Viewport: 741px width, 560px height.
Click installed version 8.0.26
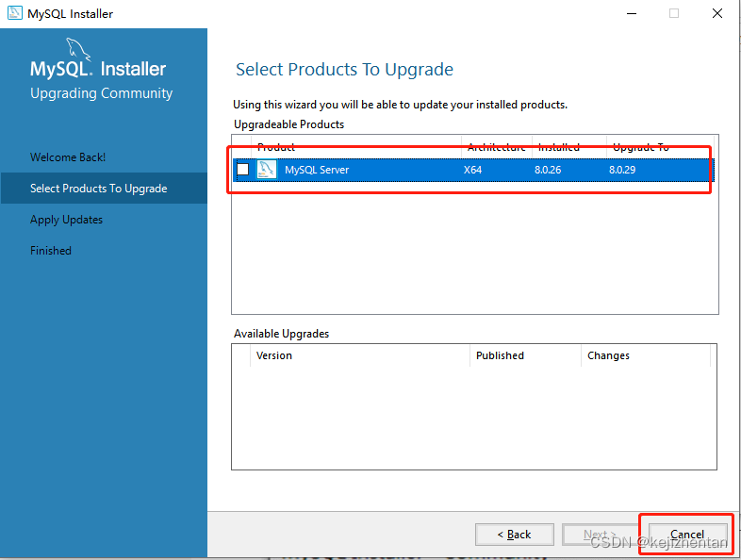(548, 170)
